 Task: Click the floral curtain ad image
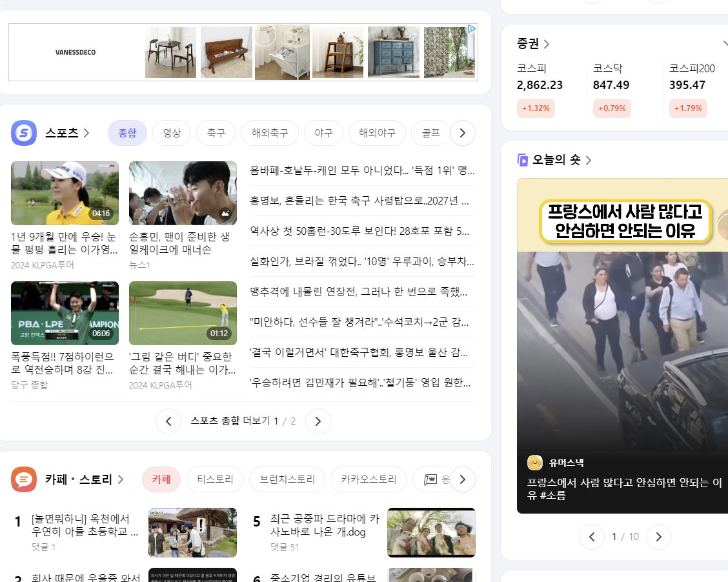point(449,52)
